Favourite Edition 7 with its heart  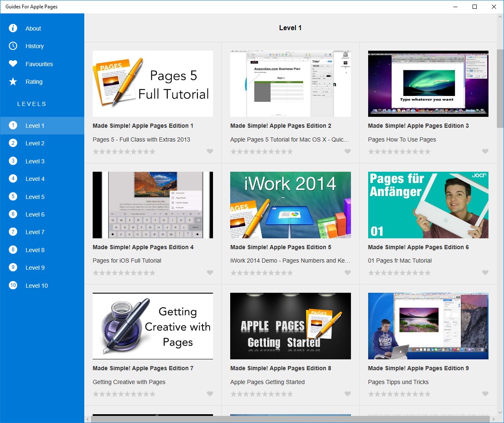[x=210, y=394]
